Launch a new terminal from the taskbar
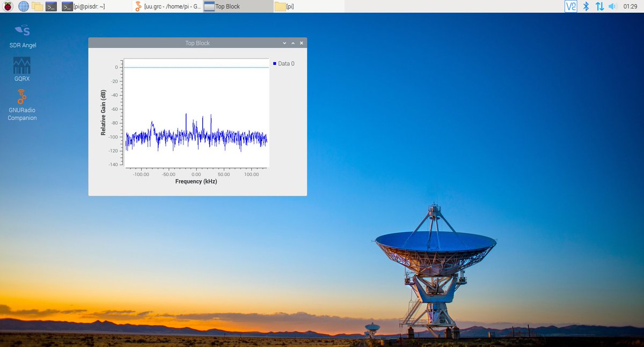Screen dimensions: 644x347 click(x=50, y=6)
